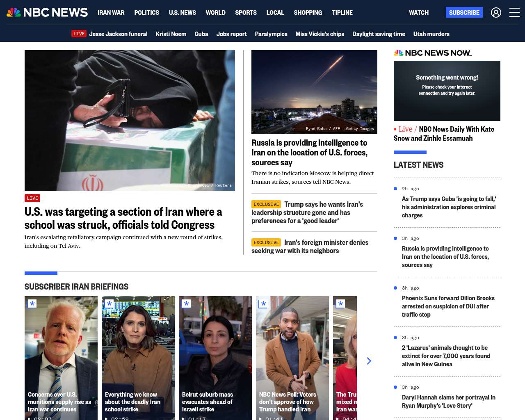This screenshot has height=420, width=525.
Task: Click subscriber star badge on NBC News Poll video
Action: coord(263,304)
